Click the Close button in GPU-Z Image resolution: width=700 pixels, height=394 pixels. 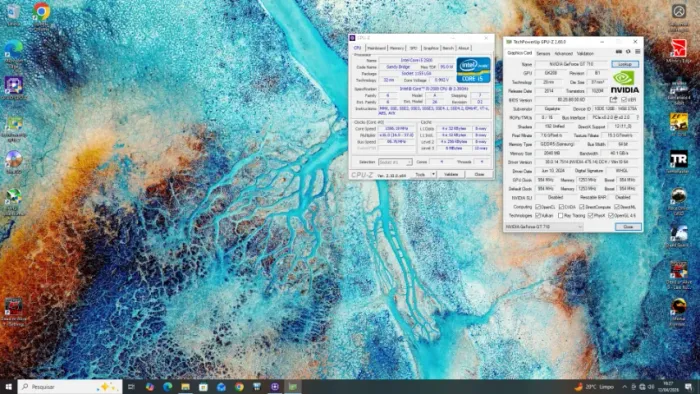[x=628, y=227]
